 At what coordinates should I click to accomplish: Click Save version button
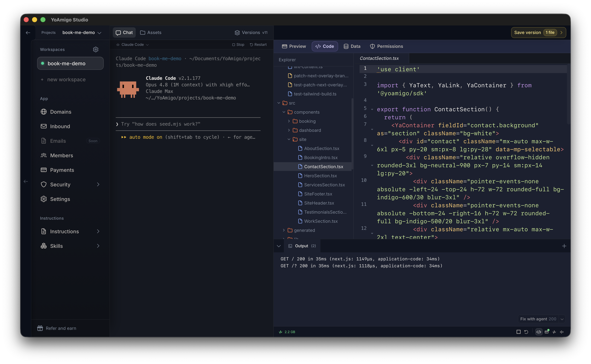538,33
